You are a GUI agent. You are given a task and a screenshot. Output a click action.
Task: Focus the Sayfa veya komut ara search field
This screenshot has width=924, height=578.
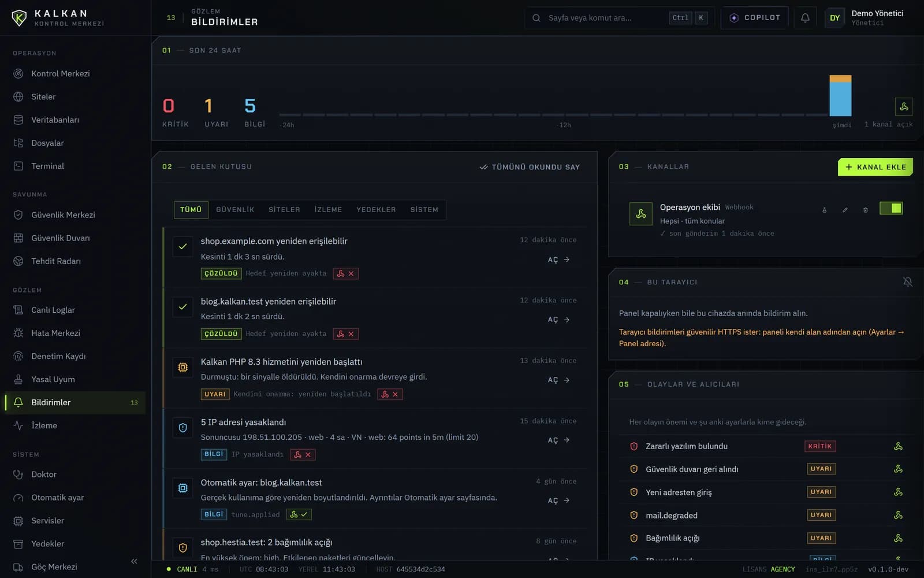pos(619,18)
